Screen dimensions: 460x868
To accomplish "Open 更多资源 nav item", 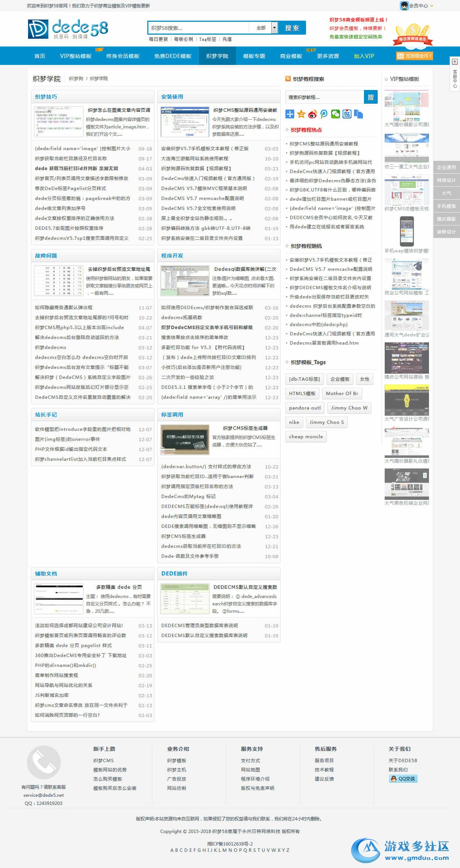I will pos(328,56).
